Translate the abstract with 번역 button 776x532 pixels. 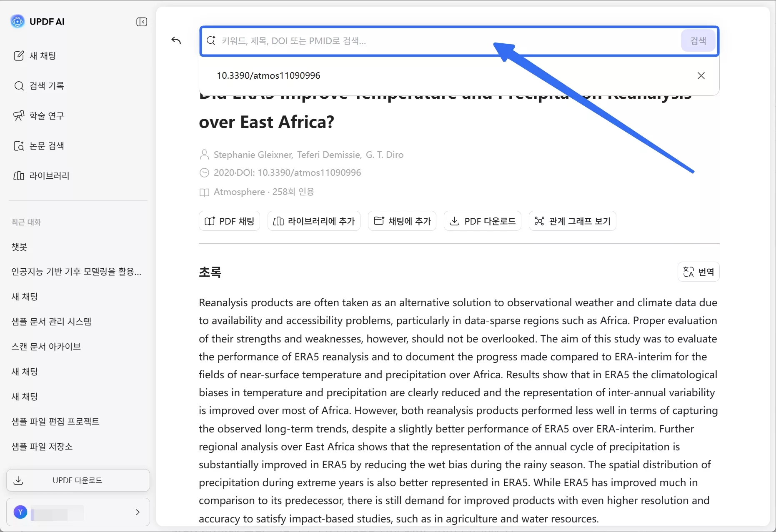[698, 272]
